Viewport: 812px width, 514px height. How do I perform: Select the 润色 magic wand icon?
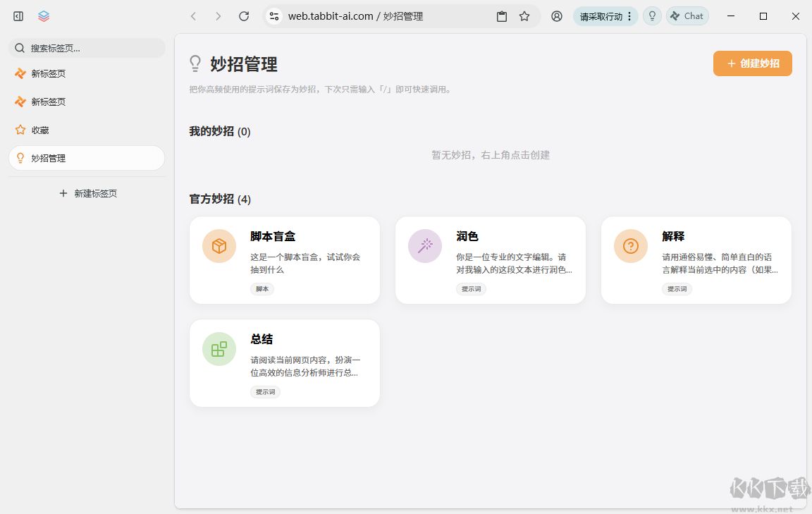pos(424,246)
